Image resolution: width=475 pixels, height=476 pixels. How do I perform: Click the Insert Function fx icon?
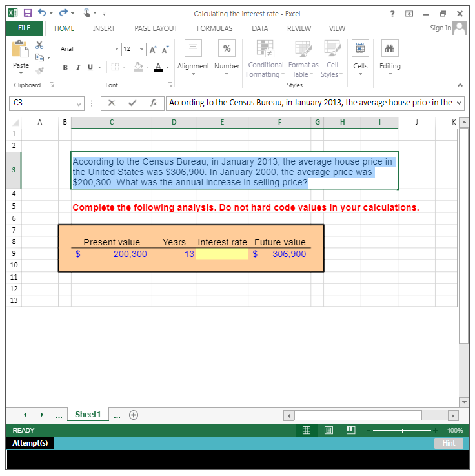tap(154, 103)
